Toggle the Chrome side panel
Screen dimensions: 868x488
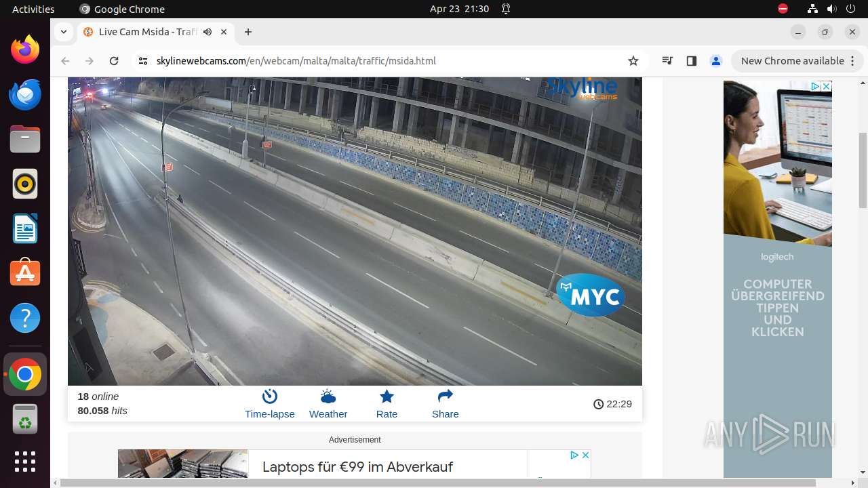[691, 61]
